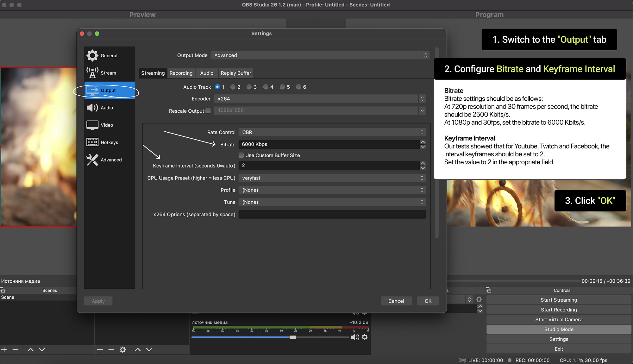Pop out the Scenes dock icon
Image resolution: width=633 pixels, height=364 pixels.
pyautogui.click(x=3, y=290)
